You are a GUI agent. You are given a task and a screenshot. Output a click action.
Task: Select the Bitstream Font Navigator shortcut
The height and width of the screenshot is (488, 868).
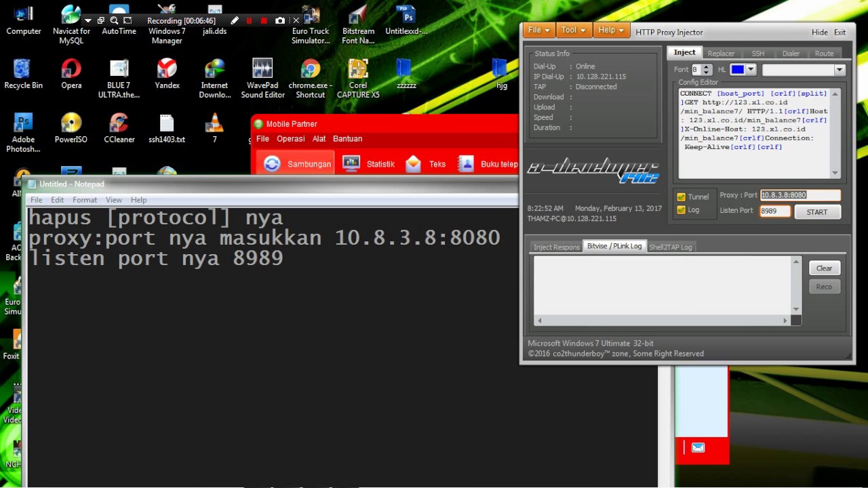(x=358, y=25)
